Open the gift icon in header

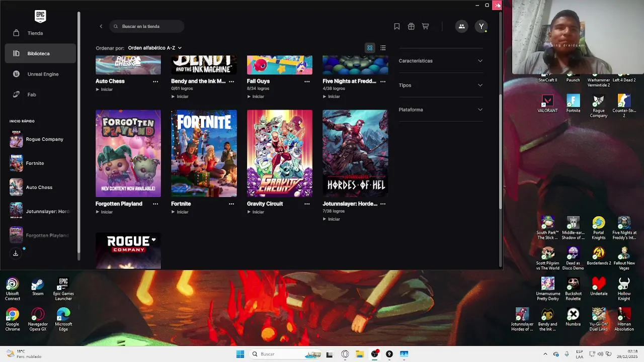pos(411,26)
